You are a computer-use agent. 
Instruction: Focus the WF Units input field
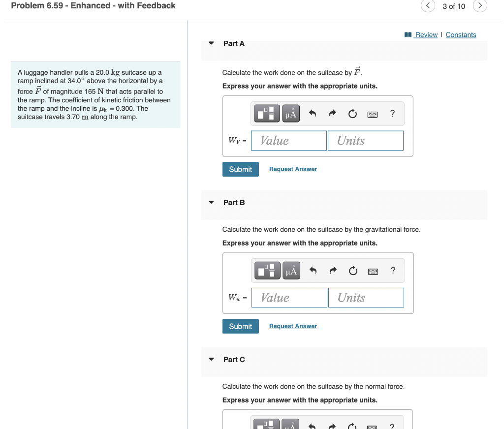click(x=366, y=140)
